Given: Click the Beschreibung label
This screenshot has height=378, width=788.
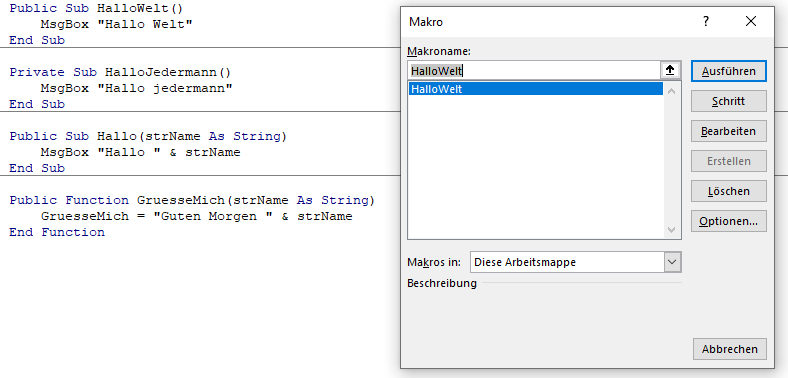Looking at the screenshot, I should [442, 283].
